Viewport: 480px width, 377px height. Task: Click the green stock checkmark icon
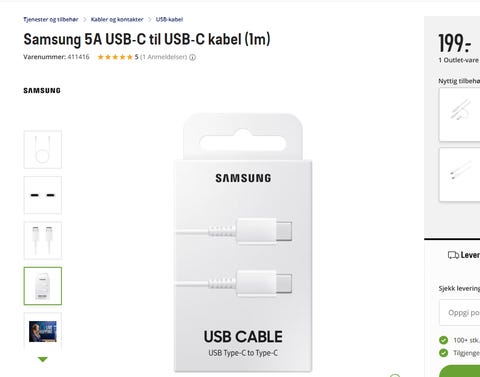click(x=443, y=340)
